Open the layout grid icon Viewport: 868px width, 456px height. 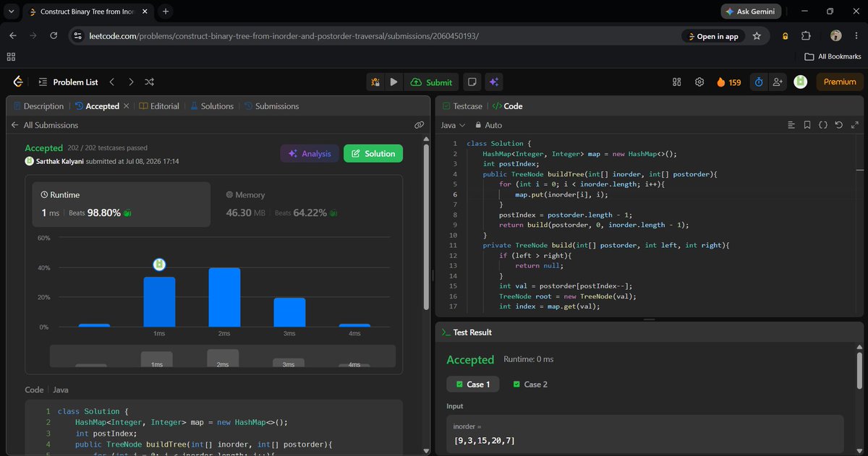[677, 82]
